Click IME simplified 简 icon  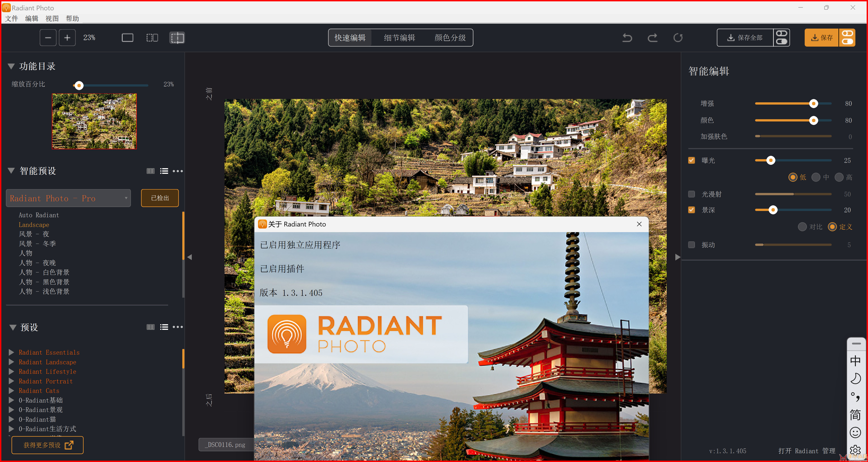(x=855, y=414)
